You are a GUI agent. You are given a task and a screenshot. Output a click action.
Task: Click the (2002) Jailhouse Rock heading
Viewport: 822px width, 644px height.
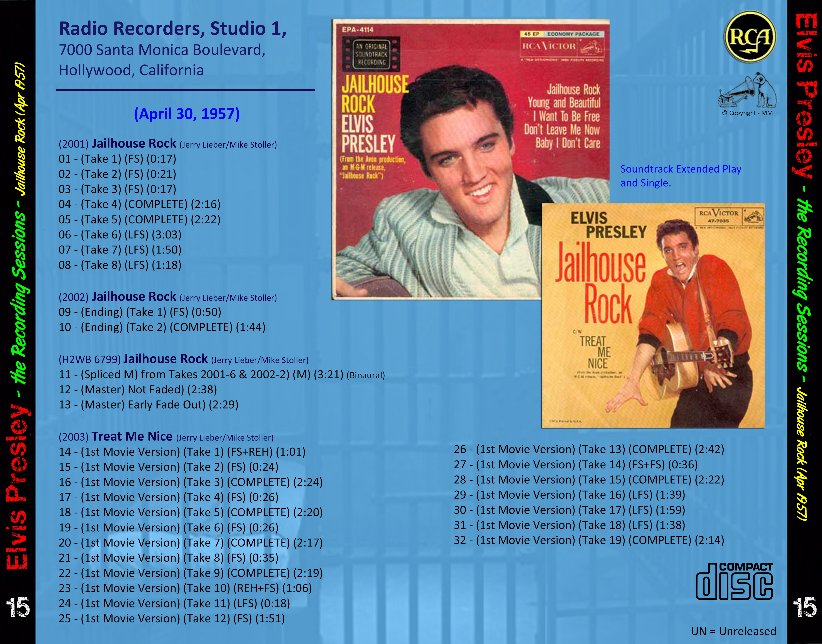pyautogui.click(x=168, y=297)
